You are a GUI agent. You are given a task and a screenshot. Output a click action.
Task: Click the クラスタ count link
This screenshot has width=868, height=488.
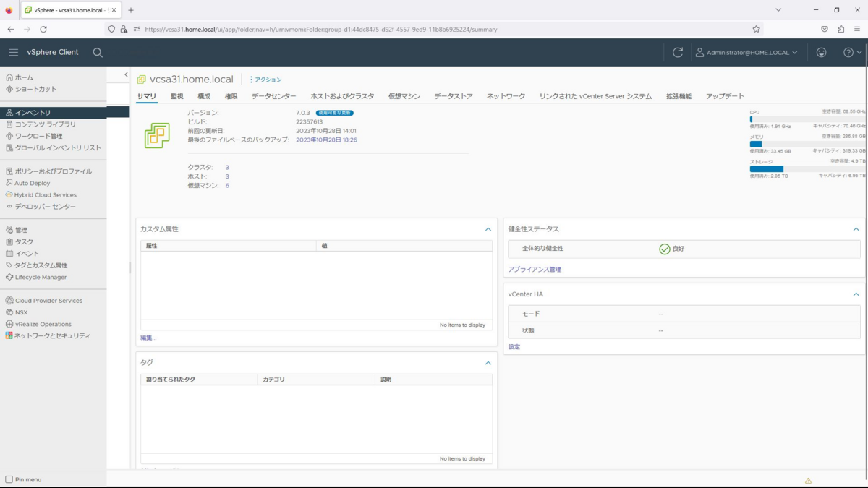(227, 168)
